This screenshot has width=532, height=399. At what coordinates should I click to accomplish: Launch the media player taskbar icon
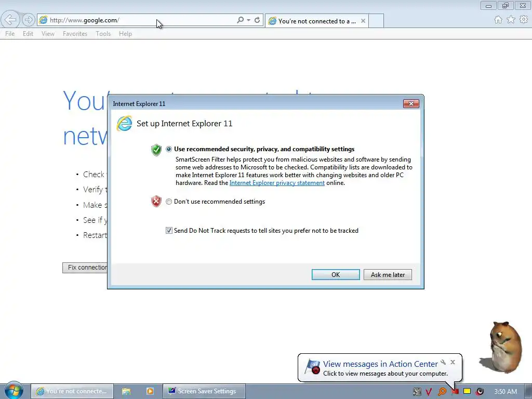pyautogui.click(x=150, y=391)
